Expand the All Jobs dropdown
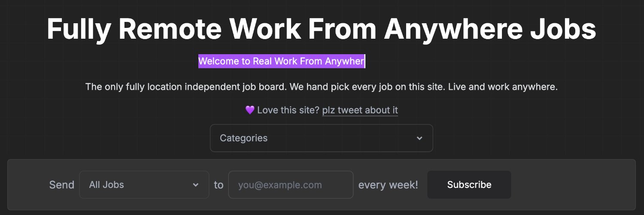The width and height of the screenshot is (644, 215). [x=144, y=185]
